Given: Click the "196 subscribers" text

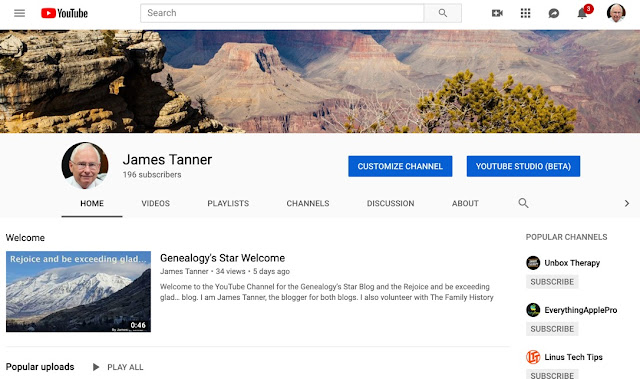Looking at the screenshot, I should (x=152, y=175).
